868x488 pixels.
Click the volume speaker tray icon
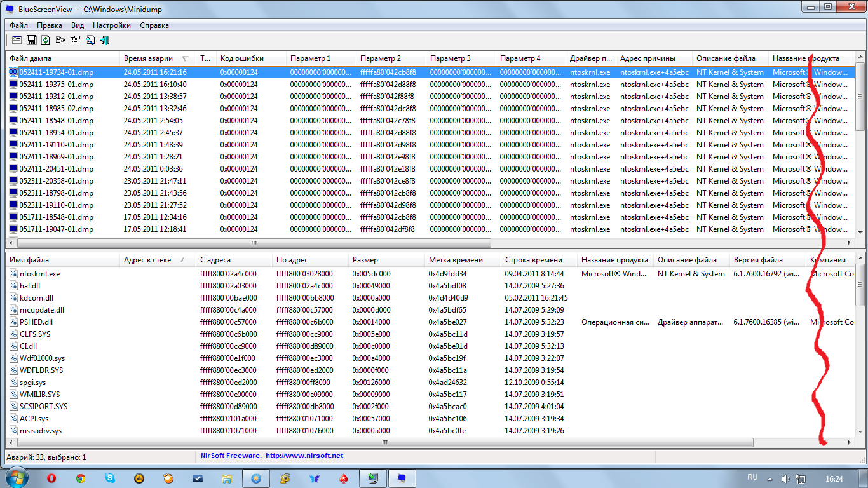[x=785, y=478]
